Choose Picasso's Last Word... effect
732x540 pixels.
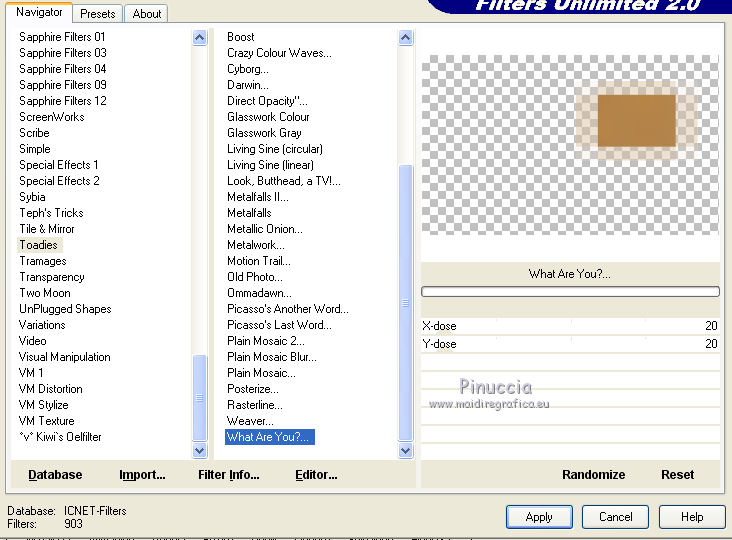click(x=279, y=325)
